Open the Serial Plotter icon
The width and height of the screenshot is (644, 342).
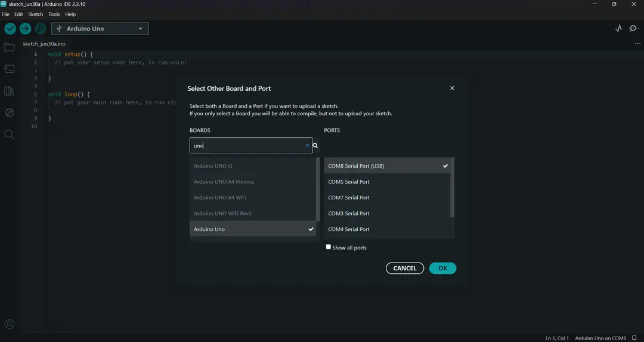618,29
